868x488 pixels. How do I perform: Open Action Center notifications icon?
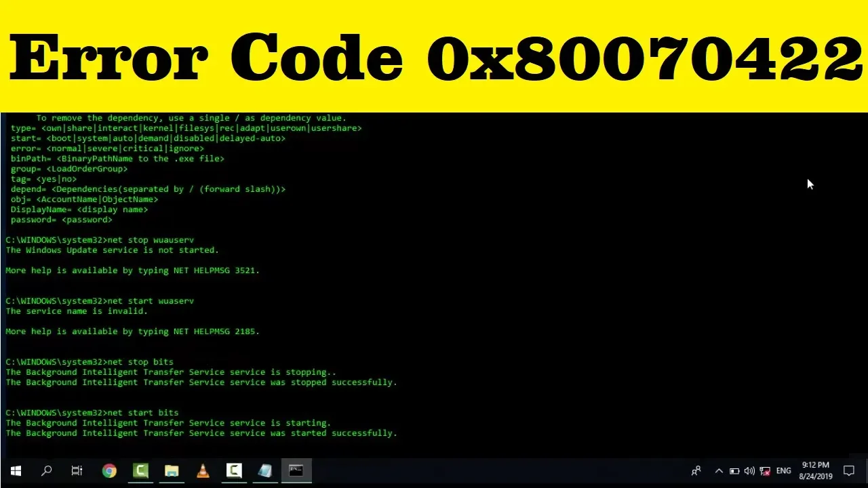[x=849, y=470]
